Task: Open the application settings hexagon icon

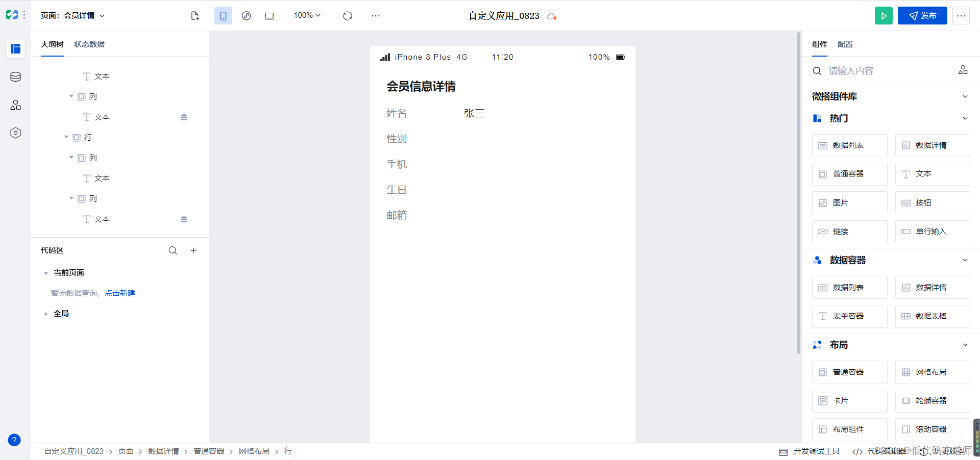Action: click(x=16, y=133)
